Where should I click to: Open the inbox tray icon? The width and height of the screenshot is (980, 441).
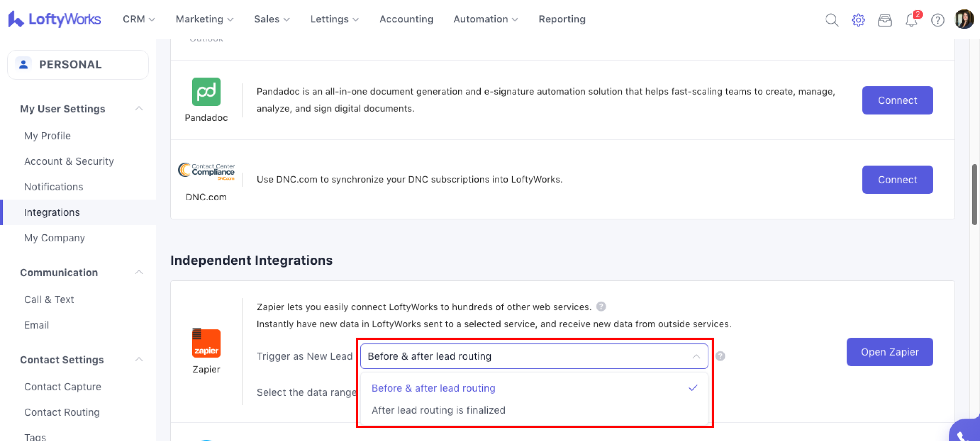(x=884, y=20)
